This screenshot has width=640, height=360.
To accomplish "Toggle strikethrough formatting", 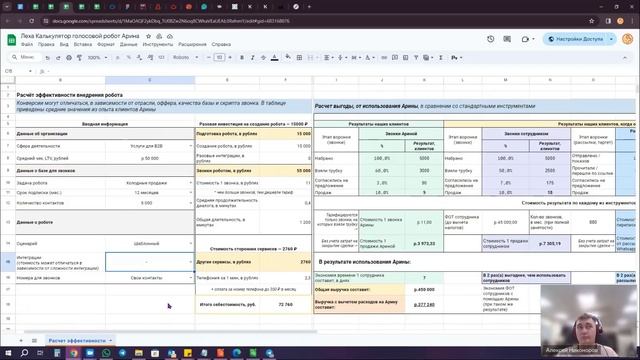I will coord(263,58).
